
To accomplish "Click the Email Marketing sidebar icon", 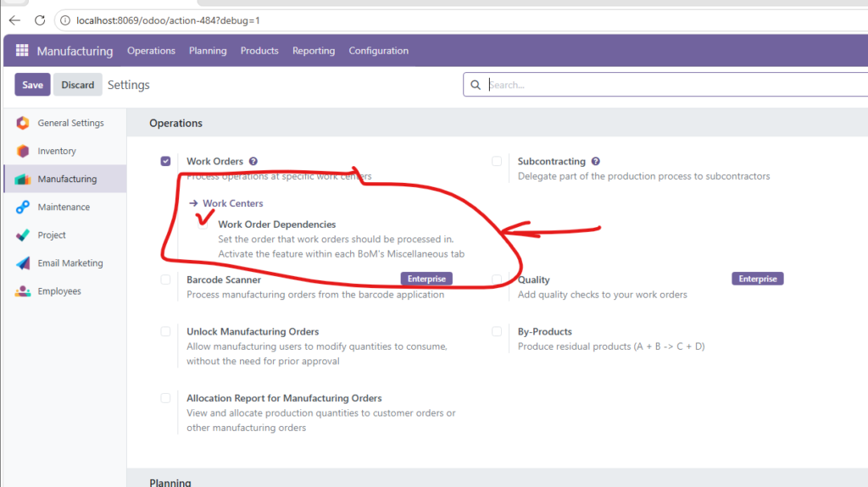I will (23, 263).
